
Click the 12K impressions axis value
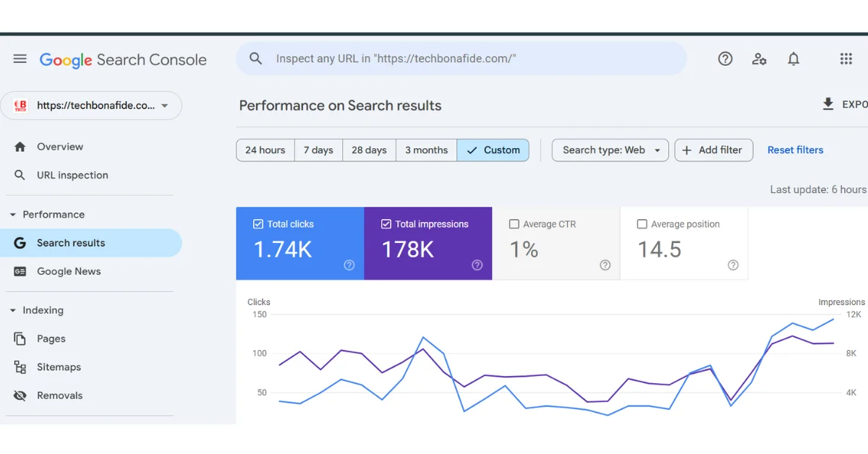(854, 314)
